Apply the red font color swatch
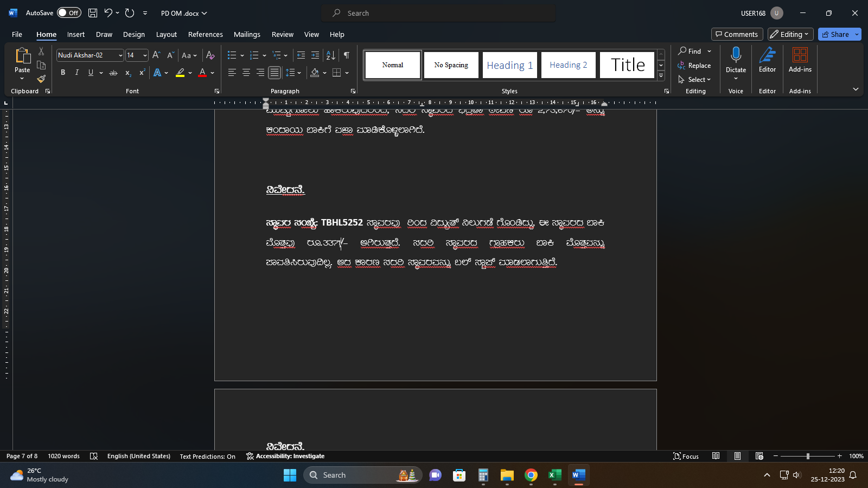Screen dimensions: 868x488 pos(202,73)
